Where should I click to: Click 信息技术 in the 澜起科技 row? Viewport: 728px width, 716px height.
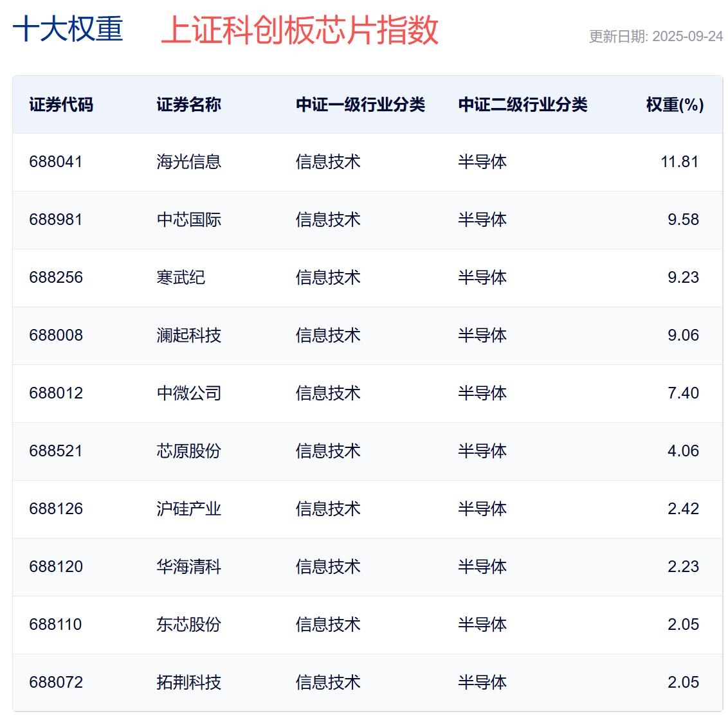328,336
